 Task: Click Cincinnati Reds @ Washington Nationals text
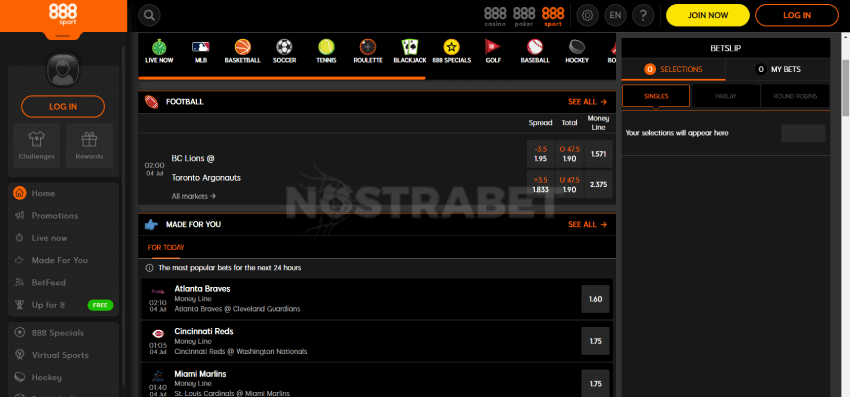coord(241,351)
